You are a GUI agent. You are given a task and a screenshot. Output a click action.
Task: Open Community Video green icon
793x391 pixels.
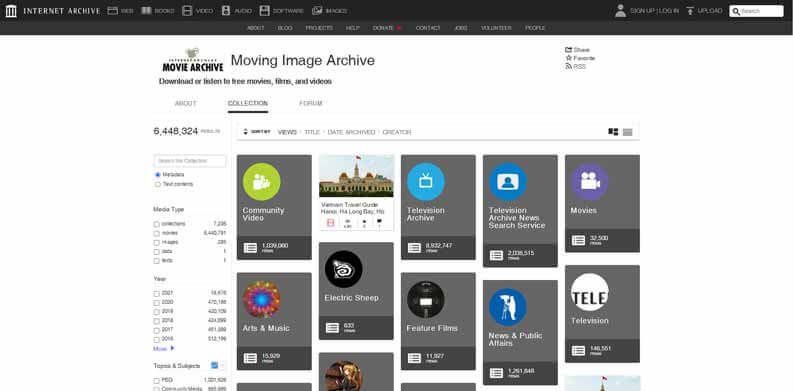point(261,182)
